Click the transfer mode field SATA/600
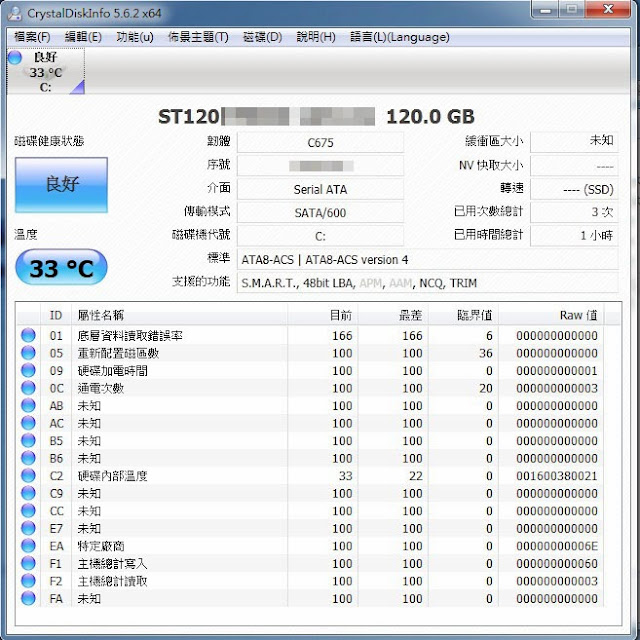The height and width of the screenshot is (640, 640). [x=320, y=213]
